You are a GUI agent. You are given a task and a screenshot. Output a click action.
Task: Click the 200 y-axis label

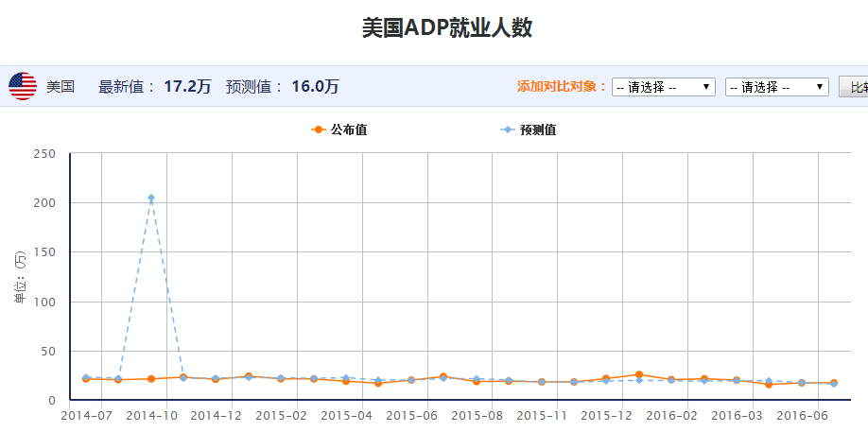(44, 203)
